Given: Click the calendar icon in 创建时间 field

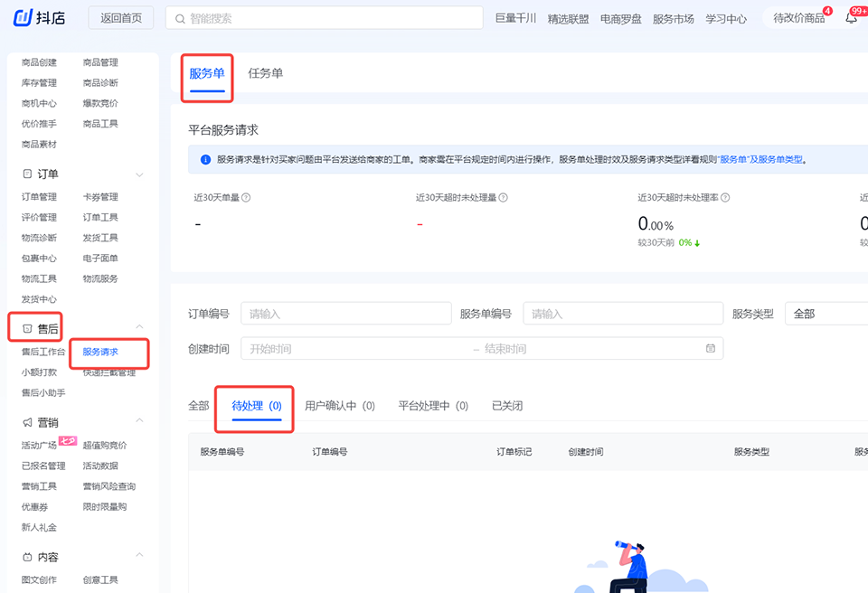Looking at the screenshot, I should click(x=711, y=348).
